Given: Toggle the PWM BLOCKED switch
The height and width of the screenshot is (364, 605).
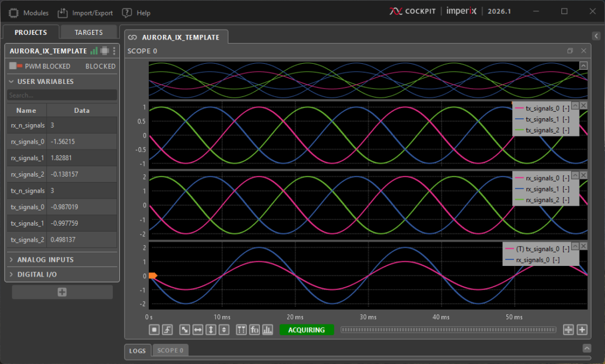Looking at the screenshot, I should pyautogui.click(x=16, y=66).
